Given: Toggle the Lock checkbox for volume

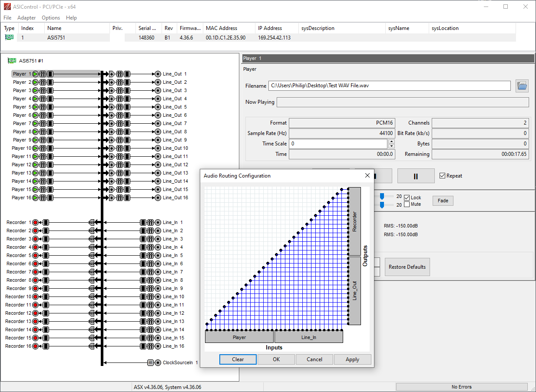Looking at the screenshot, I should (407, 198).
